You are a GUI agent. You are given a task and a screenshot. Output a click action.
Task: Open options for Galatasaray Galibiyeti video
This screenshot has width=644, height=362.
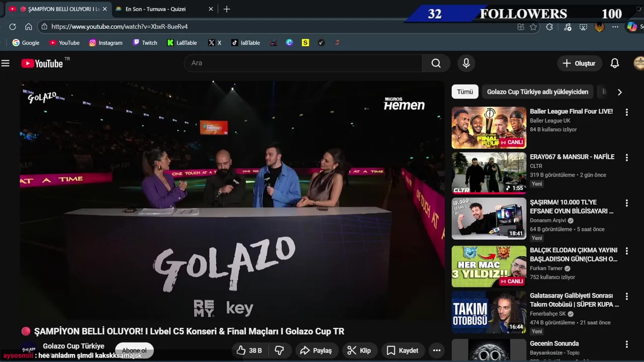point(626,297)
